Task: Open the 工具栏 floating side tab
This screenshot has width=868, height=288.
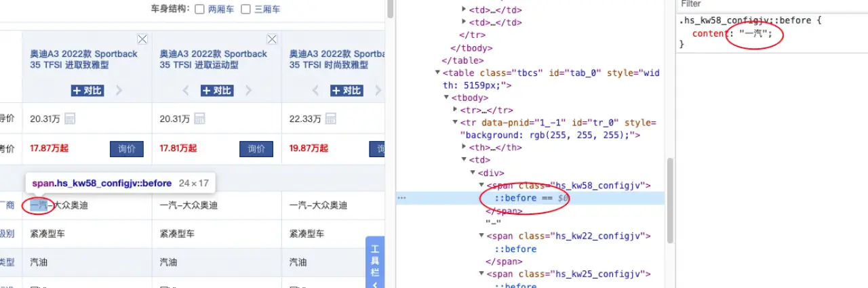Action: tap(375, 263)
